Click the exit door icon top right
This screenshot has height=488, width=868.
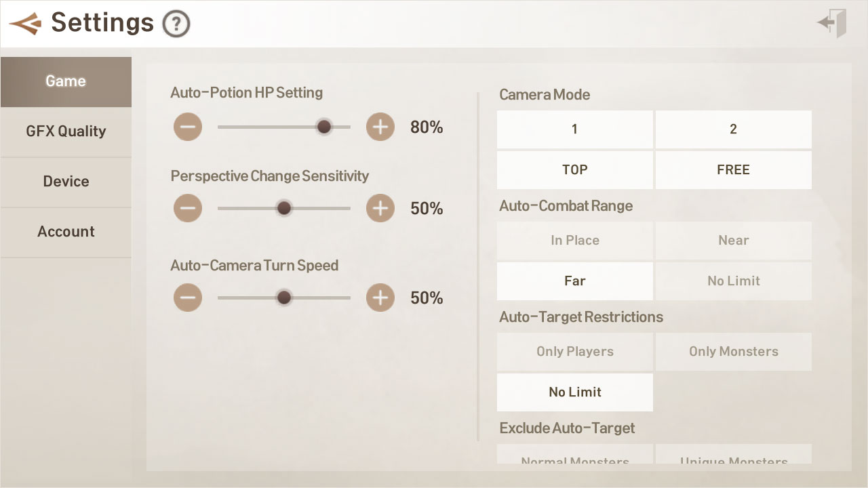(831, 22)
